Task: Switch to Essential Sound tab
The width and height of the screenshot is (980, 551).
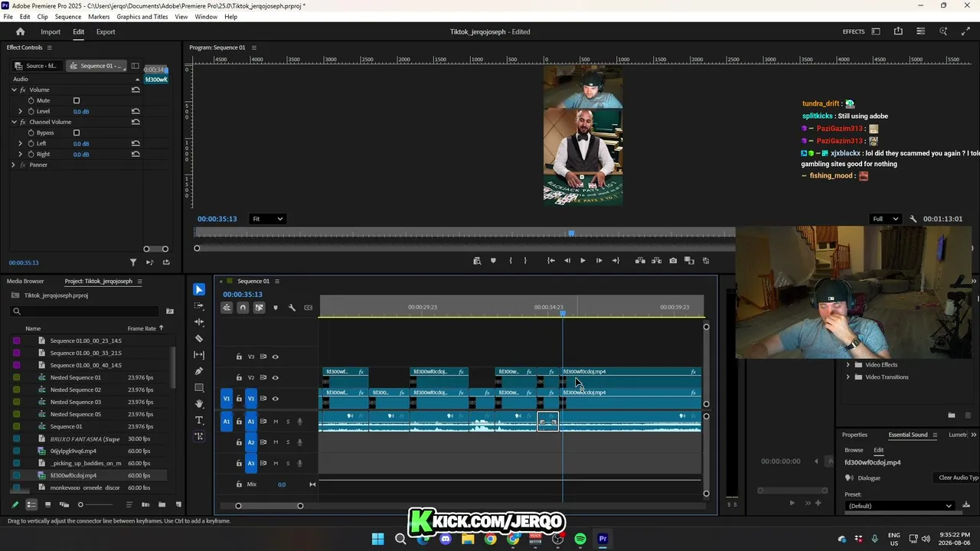Action: coord(908,435)
